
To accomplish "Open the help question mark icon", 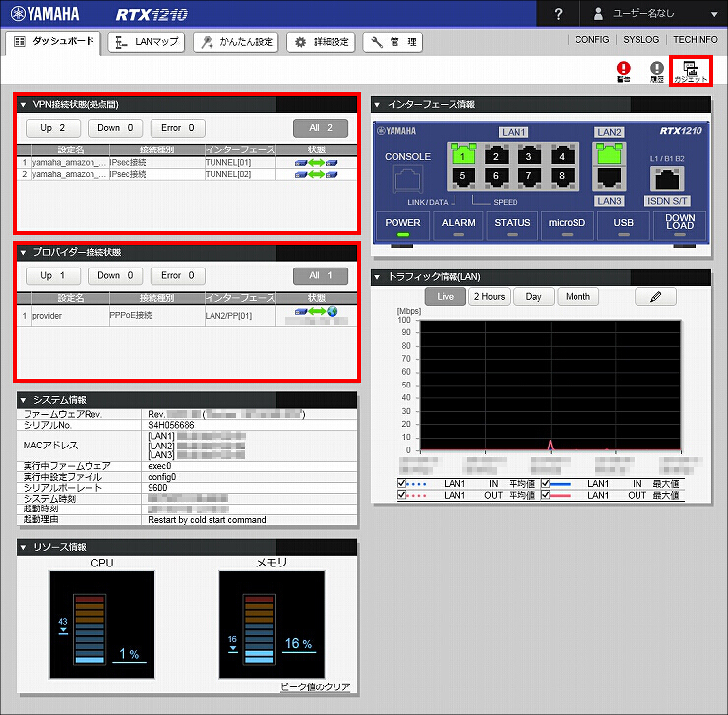I will click(x=558, y=14).
